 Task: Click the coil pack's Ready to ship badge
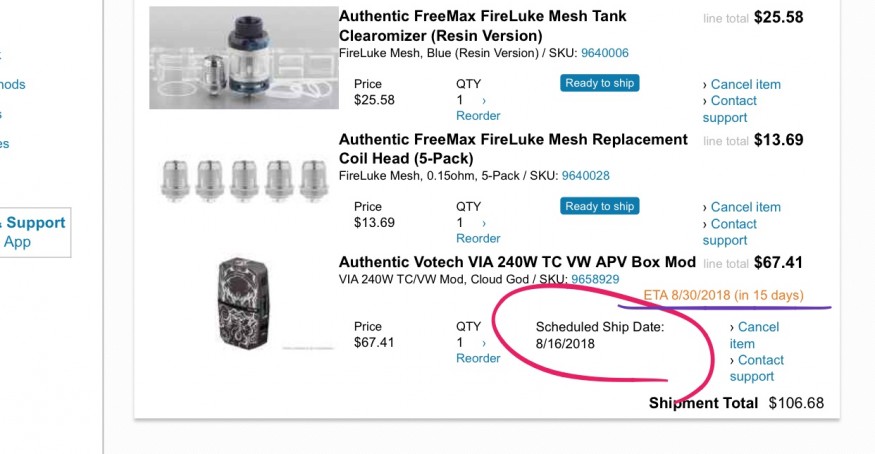point(600,206)
